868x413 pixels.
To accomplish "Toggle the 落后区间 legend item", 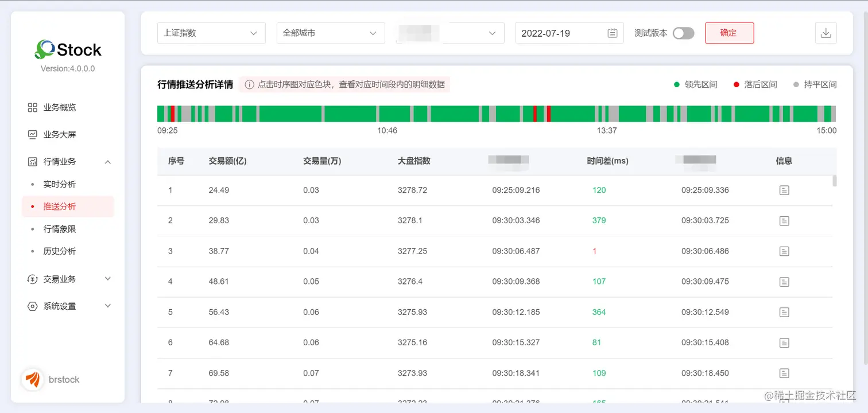I will [x=755, y=84].
